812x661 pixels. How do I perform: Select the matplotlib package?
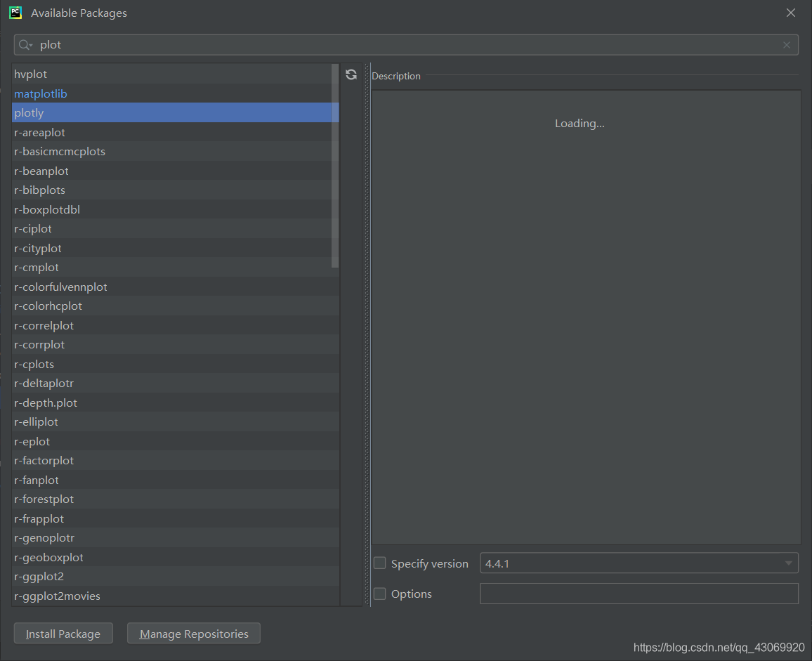point(40,93)
